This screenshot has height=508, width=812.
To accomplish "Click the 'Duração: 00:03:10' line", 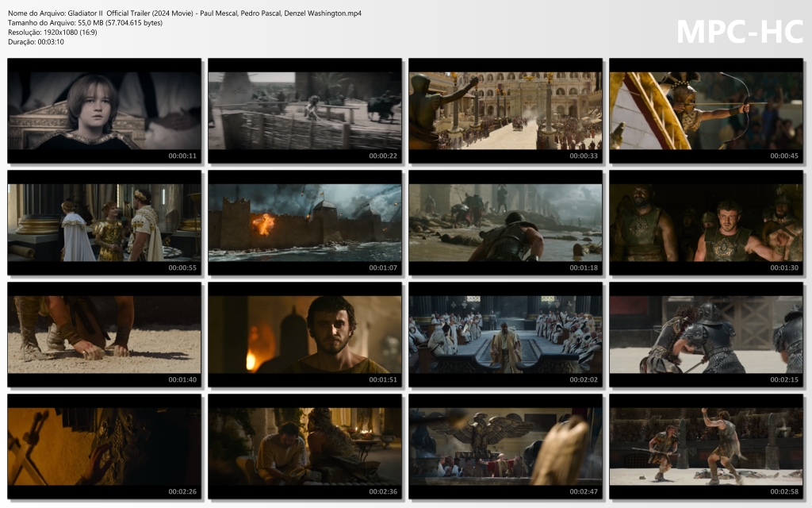I will [x=36, y=42].
